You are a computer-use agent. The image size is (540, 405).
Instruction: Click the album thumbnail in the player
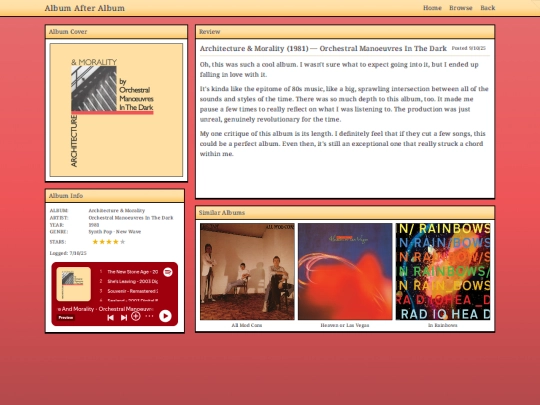point(73,284)
